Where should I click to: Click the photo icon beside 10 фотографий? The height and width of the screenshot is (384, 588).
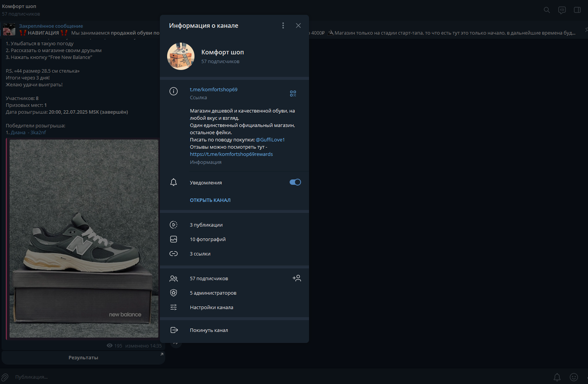pos(174,239)
